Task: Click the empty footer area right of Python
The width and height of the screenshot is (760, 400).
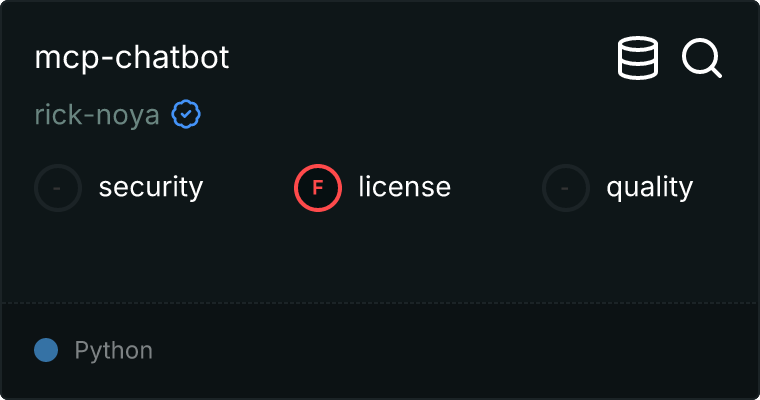Action: tap(450, 351)
